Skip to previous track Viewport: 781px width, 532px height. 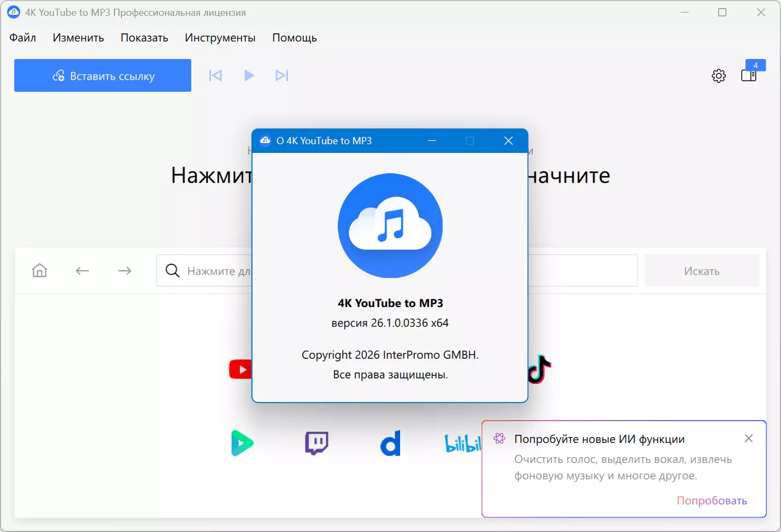point(215,75)
